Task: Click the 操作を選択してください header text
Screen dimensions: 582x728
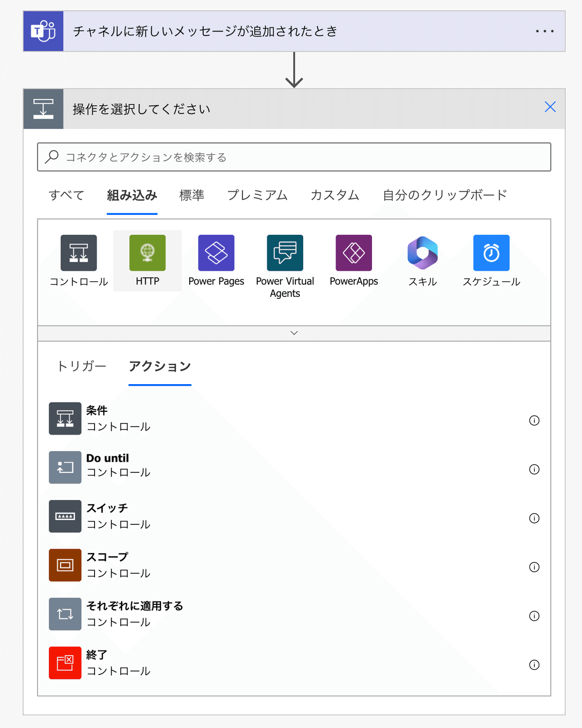Action: coord(142,109)
